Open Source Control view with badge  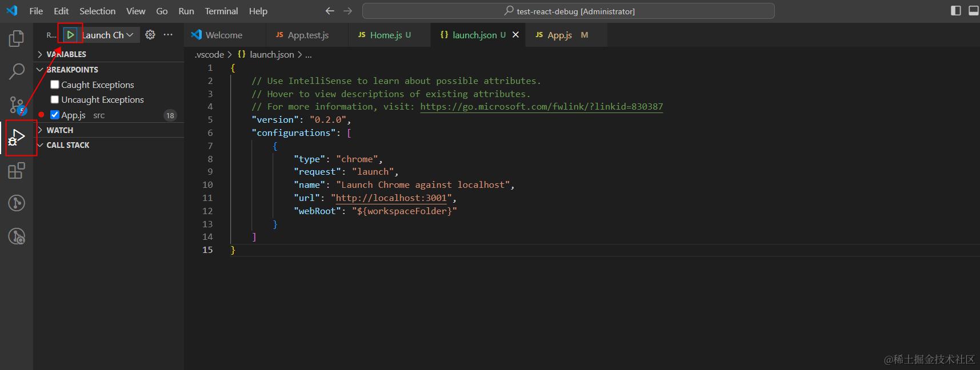[17, 105]
